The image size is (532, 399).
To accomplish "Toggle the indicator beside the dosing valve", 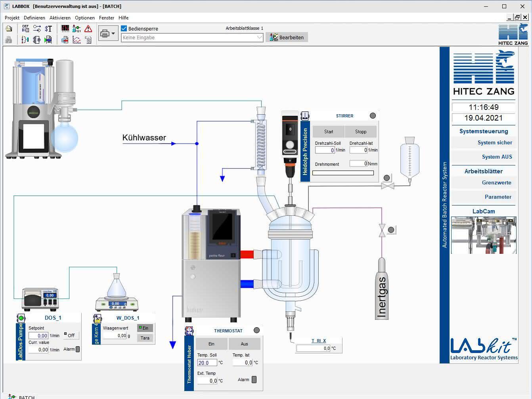I will pos(387,178).
